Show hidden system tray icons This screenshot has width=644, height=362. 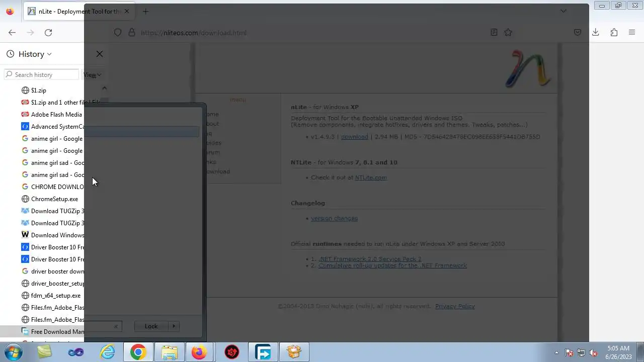(x=556, y=352)
